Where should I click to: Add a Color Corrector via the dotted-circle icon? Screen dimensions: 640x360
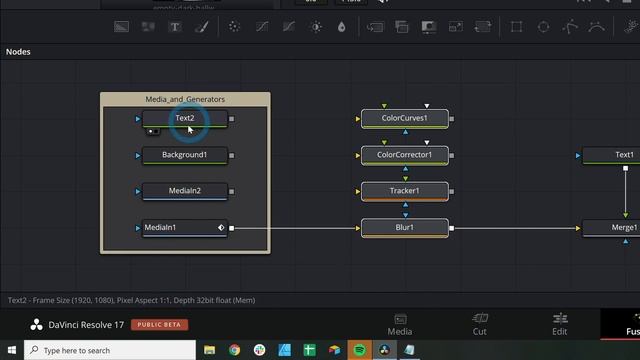[x=234, y=27]
